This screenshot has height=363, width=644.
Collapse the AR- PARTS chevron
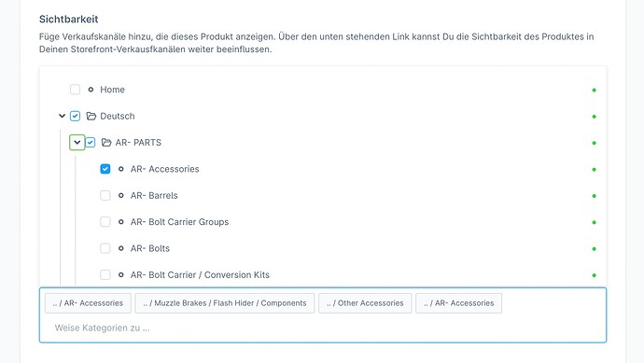click(x=77, y=143)
